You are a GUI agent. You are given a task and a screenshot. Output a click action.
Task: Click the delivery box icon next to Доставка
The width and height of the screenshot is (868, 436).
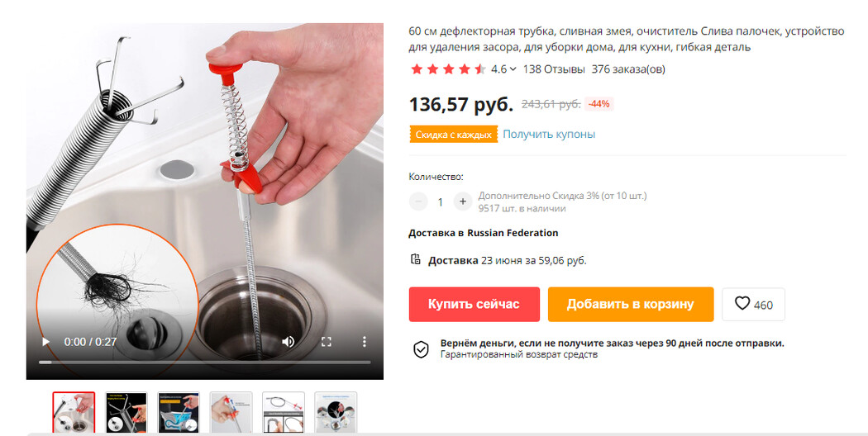[x=416, y=259]
